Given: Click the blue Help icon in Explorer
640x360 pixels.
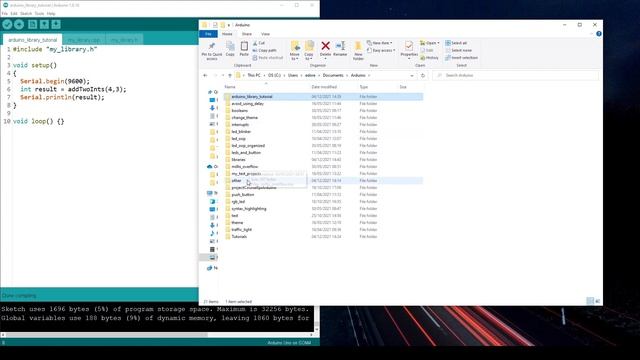Looking at the screenshot, I should [598, 34].
